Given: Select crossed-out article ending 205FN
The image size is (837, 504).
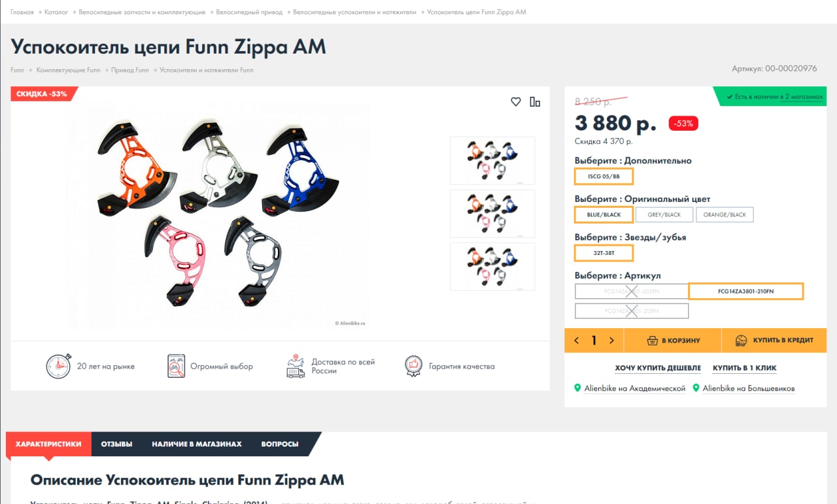Looking at the screenshot, I should point(632,291).
